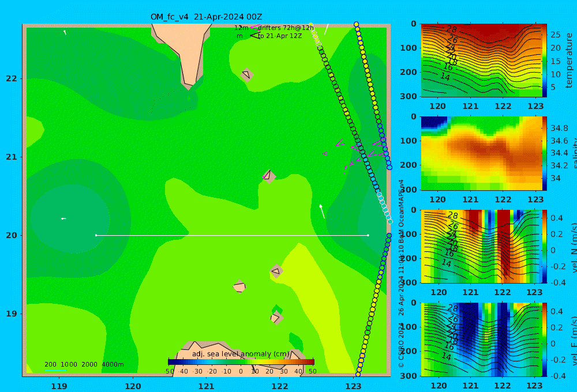The width and height of the screenshot is (577, 392).
Task: Click the 'vel. N (m/s)' axis label
Action: [574, 247]
